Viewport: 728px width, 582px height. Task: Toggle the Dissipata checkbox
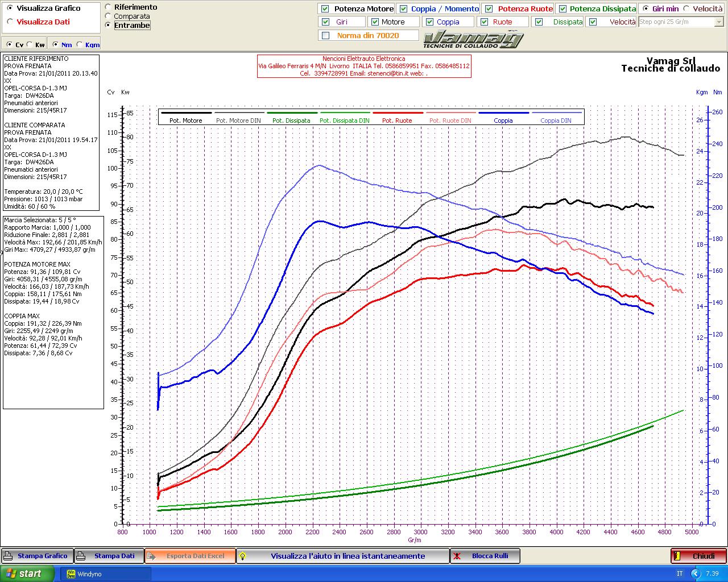[x=539, y=22]
